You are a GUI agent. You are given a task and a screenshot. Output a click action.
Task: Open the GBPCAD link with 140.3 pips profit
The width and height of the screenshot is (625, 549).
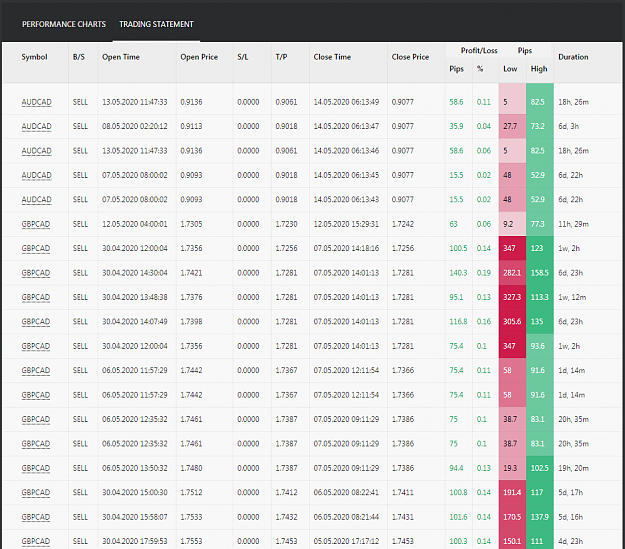point(35,273)
